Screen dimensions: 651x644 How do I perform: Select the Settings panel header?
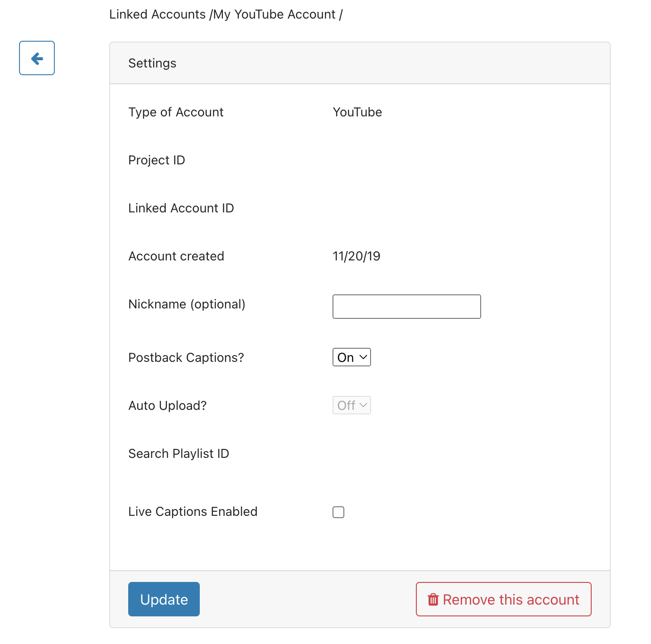pyautogui.click(x=360, y=63)
